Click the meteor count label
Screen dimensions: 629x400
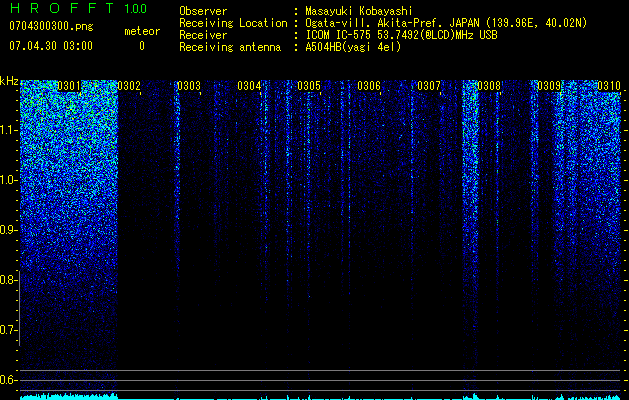coord(142,31)
